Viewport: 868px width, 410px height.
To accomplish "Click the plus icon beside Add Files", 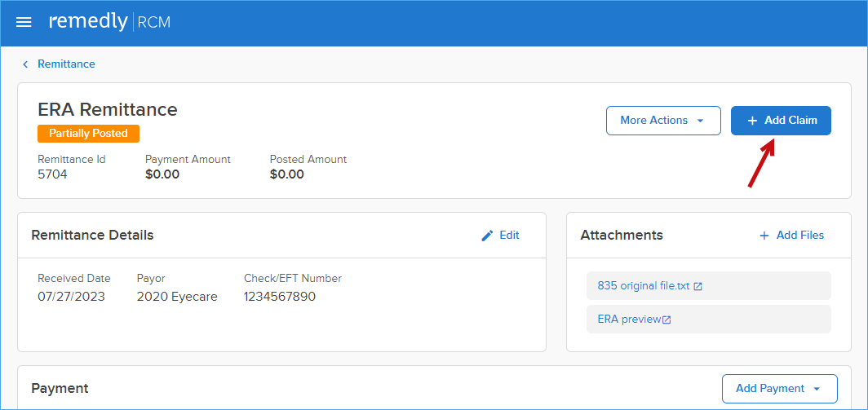I will (x=764, y=236).
